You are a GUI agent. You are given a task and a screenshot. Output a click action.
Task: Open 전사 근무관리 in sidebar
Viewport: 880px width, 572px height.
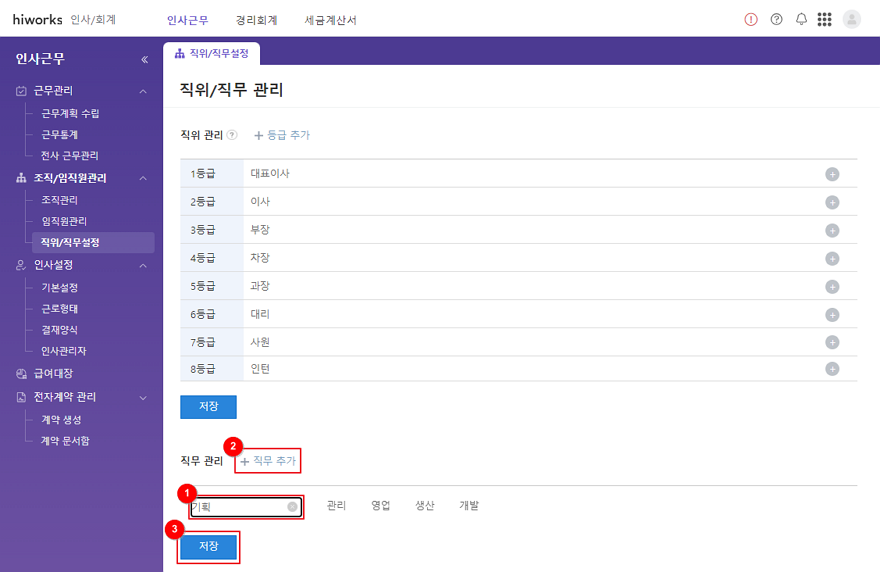[x=70, y=155]
